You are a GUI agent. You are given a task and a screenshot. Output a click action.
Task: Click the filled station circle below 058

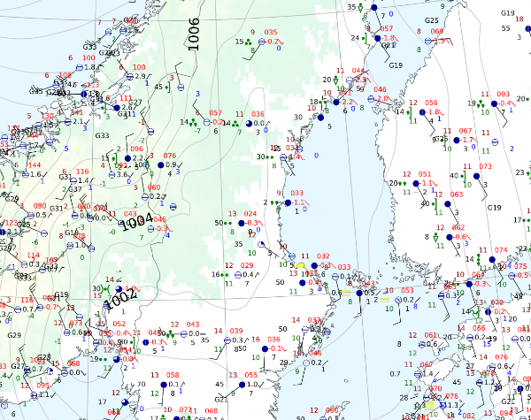164,385
